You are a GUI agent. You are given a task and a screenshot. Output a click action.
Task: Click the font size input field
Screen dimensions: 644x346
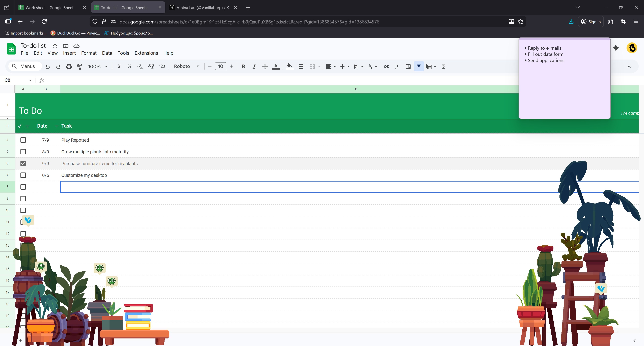[221, 66]
